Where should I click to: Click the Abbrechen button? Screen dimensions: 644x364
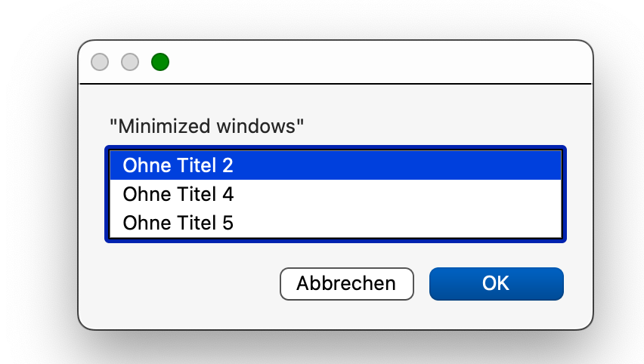(x=346, y=283)
